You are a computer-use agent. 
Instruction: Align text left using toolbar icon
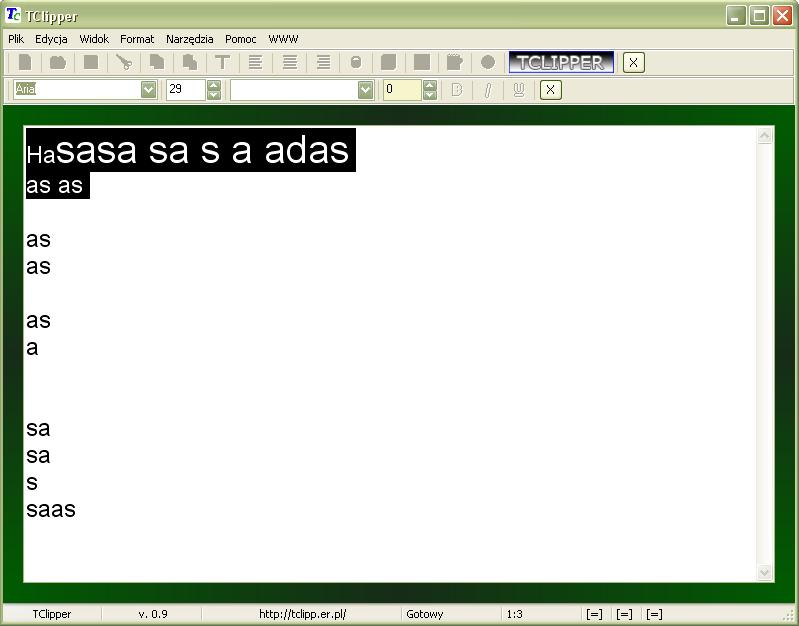256,62
